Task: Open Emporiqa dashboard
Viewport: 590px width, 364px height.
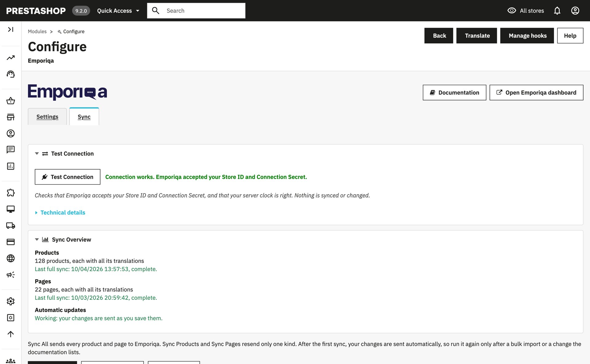Action: pos(537,92)
